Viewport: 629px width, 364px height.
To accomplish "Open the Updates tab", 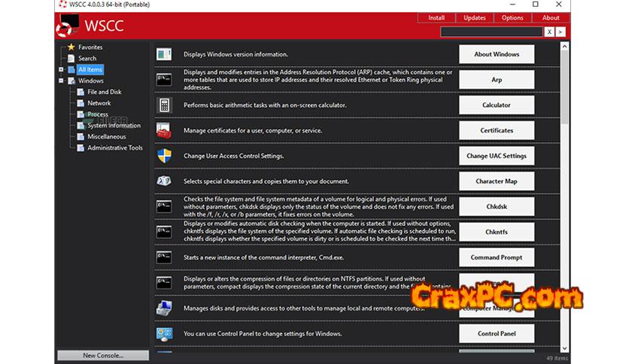I will pos(475,17).
